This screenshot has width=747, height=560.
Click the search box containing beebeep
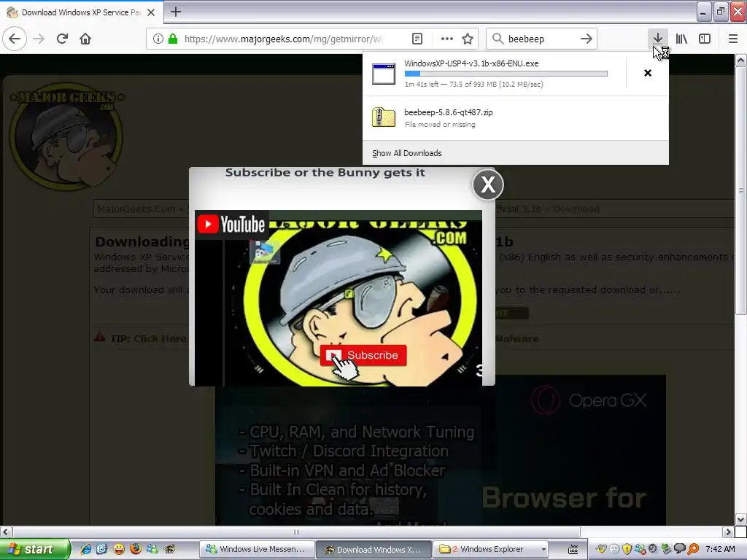(x=542, y=39)
